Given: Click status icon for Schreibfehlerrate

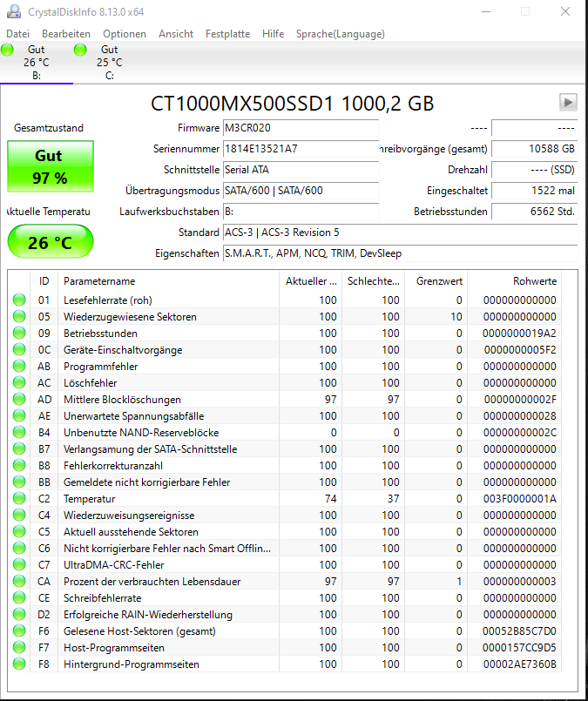Looking at the screenshot, I should tap(19, 597).
